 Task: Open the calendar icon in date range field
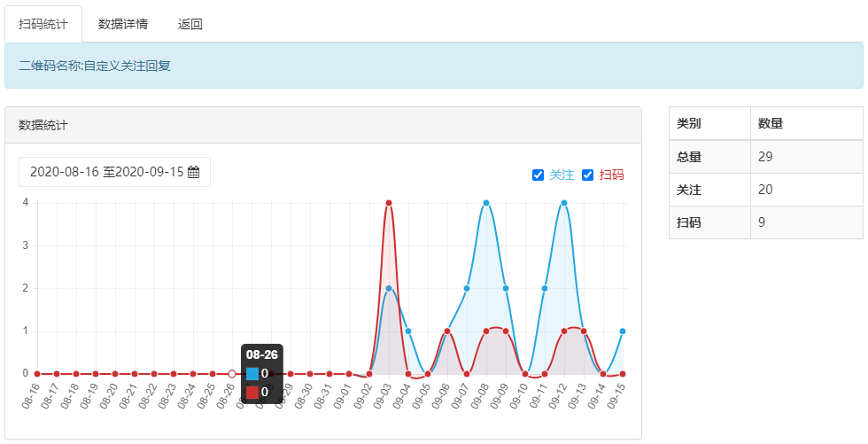[193, 172]
